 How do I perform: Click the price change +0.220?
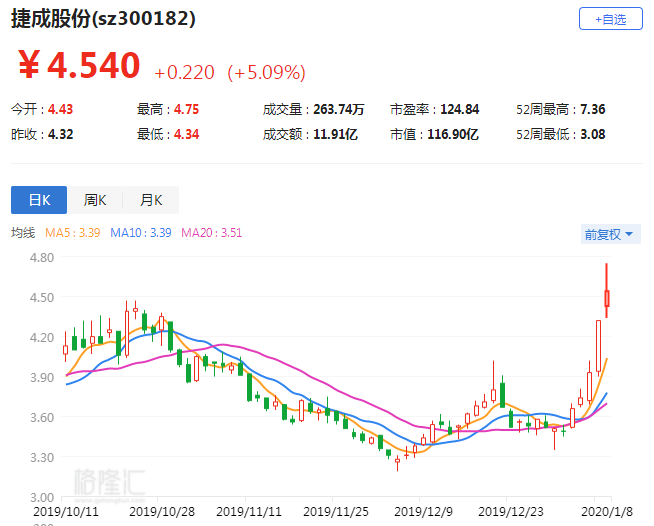click(184, 73)
